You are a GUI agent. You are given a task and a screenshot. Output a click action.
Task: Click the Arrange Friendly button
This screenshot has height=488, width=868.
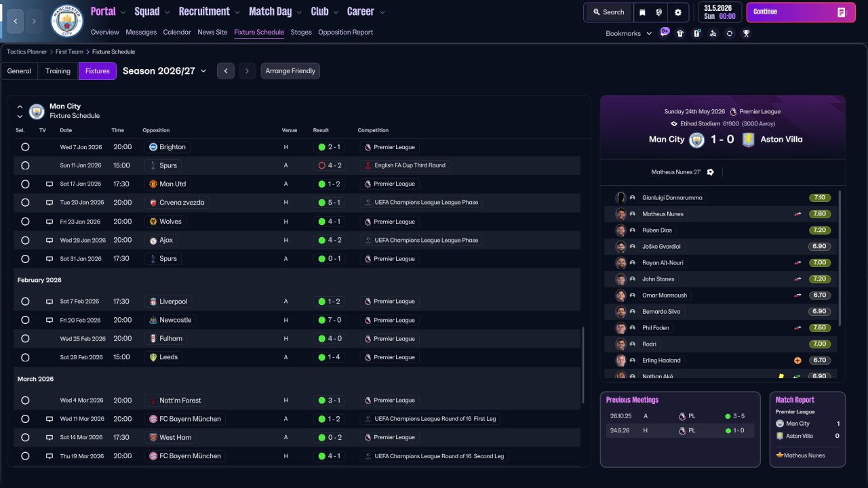[290, 71]
